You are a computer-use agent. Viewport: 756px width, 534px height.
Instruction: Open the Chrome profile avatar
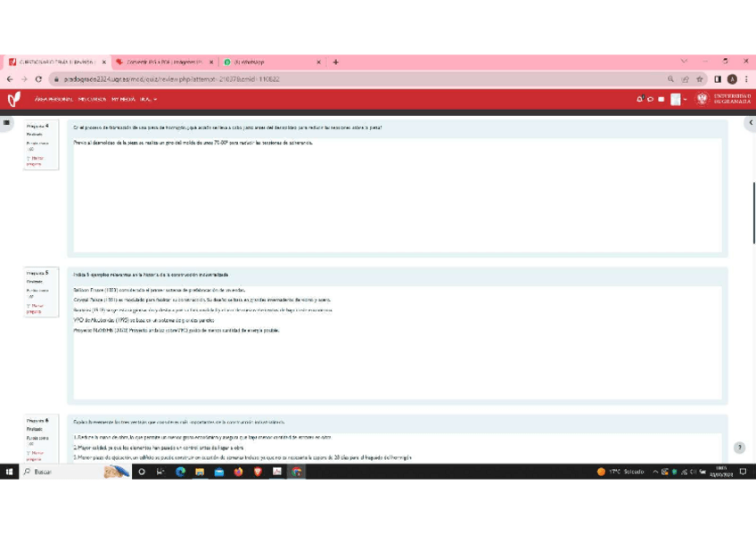(732, 79)
